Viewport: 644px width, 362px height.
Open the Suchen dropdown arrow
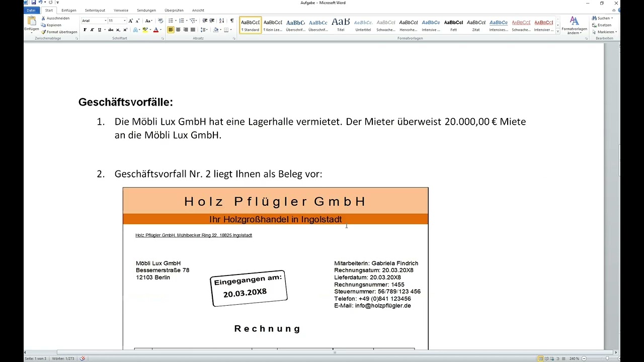point(612,18)
